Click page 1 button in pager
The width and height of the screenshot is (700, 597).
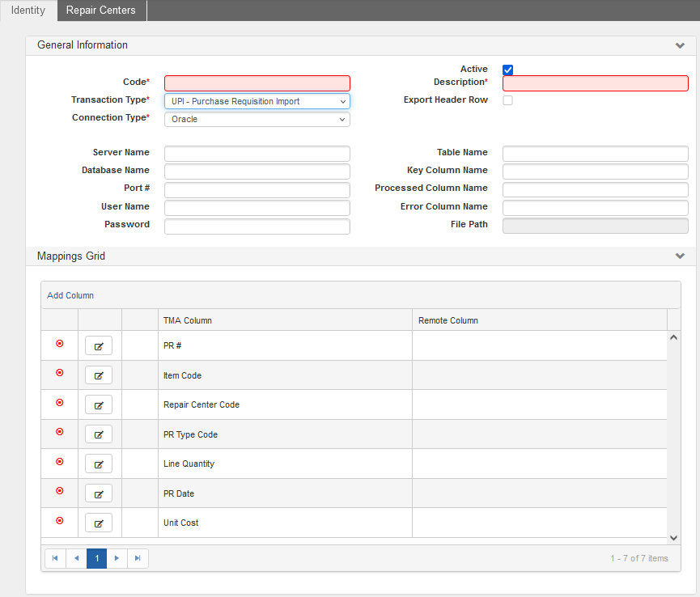point(96,558)
